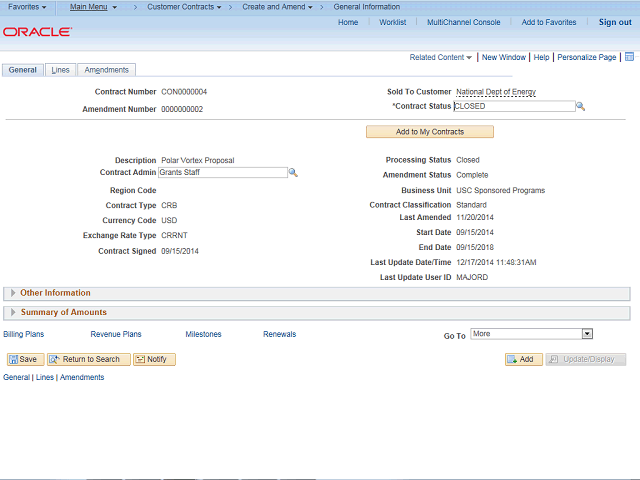Screen dimensions: 640x480
Task: Click the Add to My Contracts button
Action: point(430,132)
